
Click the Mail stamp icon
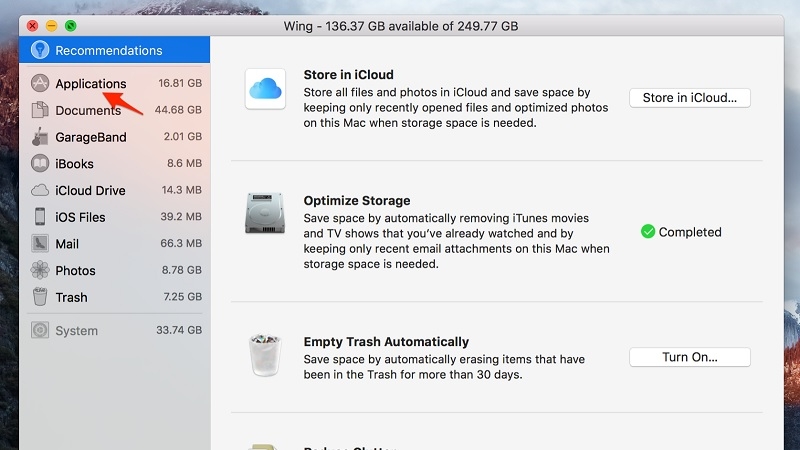(40, 243)
